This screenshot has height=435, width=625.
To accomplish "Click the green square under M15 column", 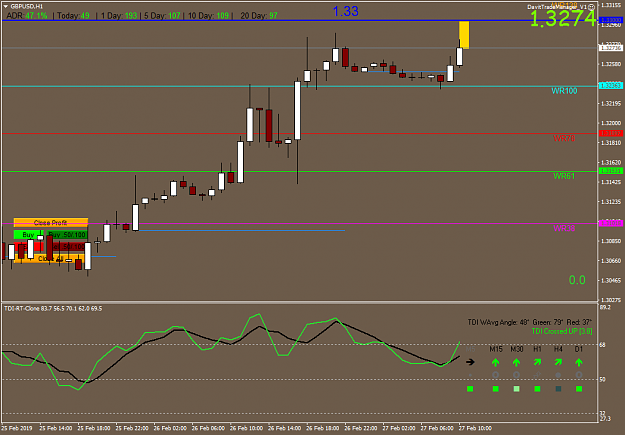I will tap(495, 388).
